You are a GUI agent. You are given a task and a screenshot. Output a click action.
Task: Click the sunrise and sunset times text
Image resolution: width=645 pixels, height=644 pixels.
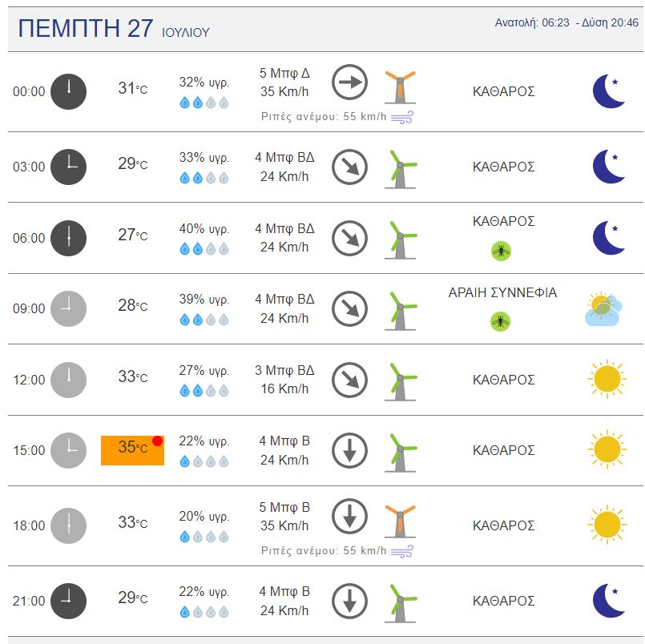click(566, 22)
